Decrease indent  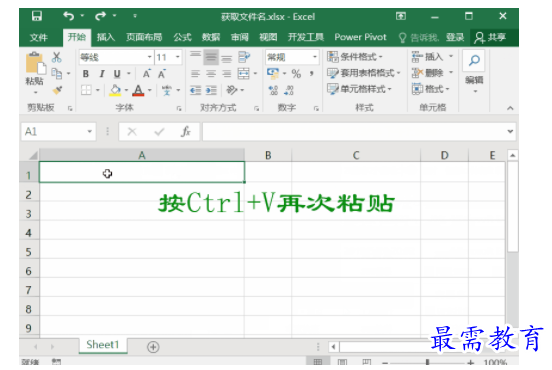pos(195,90)
